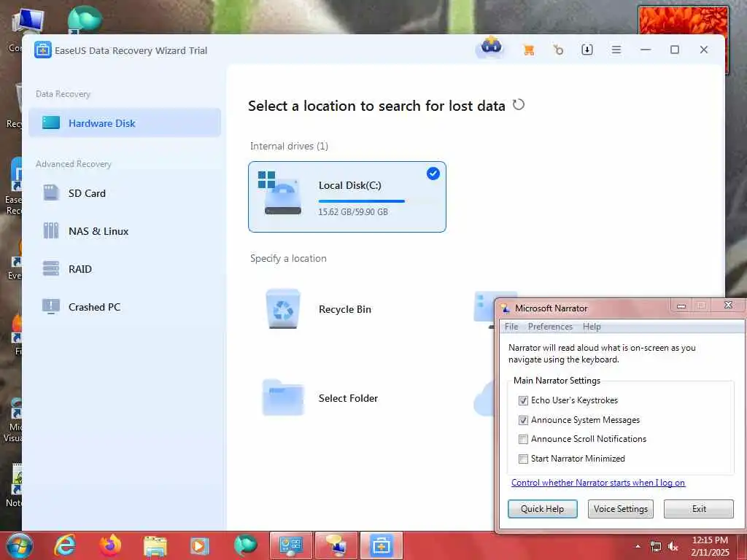
Task: Maximize the EaseUS window
Action: [674, 50]
